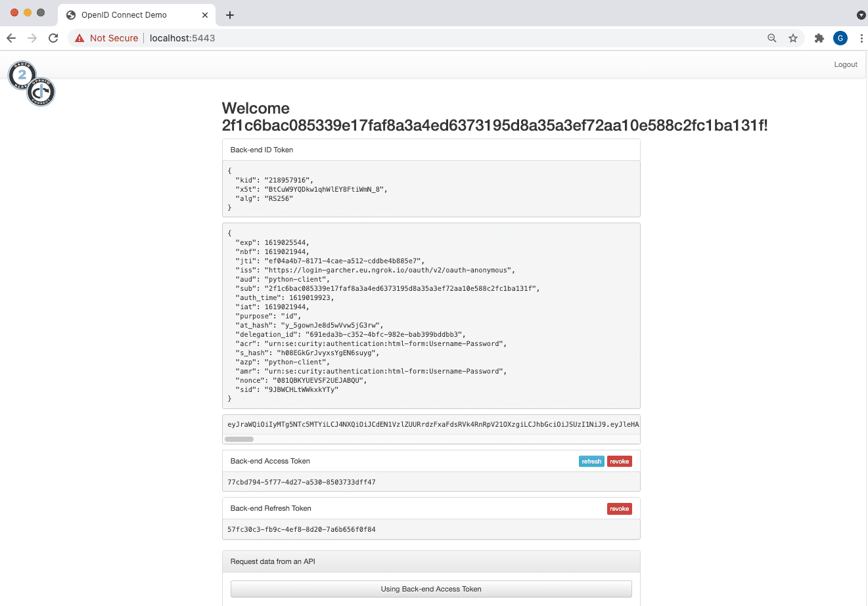Click the OpenID Connect logo in the sidebar

41,91
